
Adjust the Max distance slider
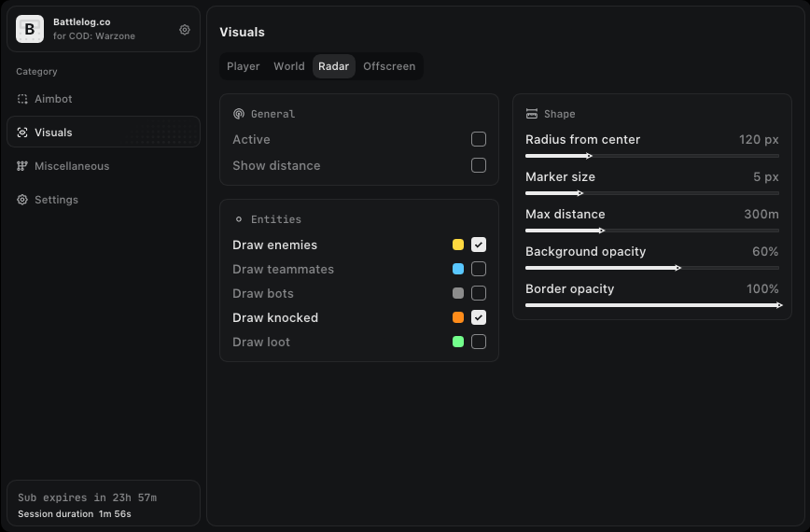(652, 231)
